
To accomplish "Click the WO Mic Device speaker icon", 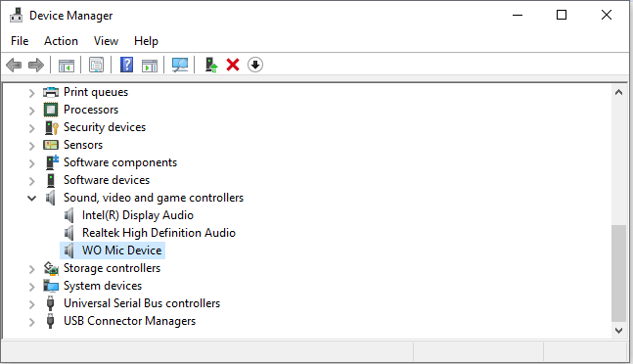I will (x=69, y=250).
